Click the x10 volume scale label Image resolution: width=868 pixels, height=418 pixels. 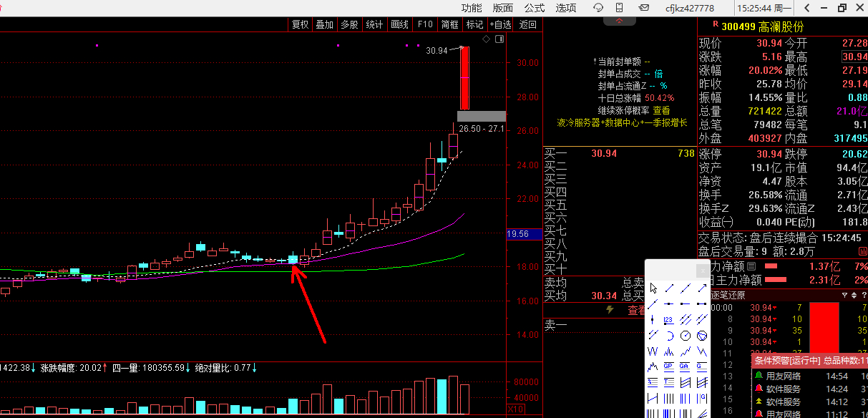515,409
